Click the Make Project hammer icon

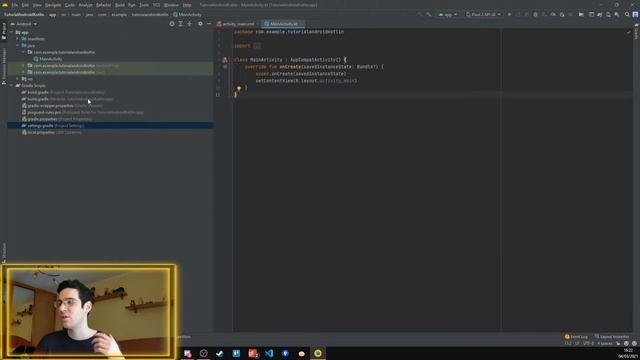point(429,14)
